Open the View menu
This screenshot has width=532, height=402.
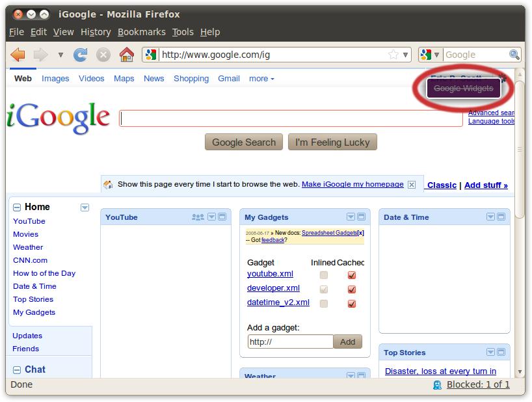pyautogui.click(x=63, y=32)
